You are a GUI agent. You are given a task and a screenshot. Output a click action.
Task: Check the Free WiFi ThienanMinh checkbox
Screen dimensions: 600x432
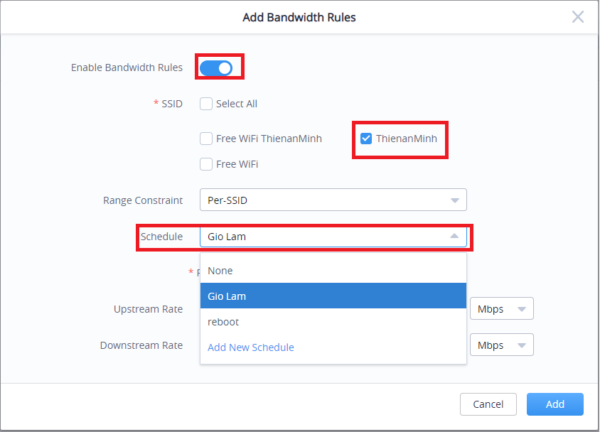pyautogui.click(x=206, y=138)
